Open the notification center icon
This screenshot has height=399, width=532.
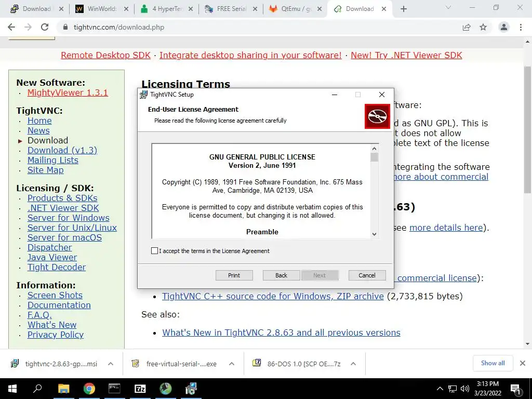(x=516, y=389)
